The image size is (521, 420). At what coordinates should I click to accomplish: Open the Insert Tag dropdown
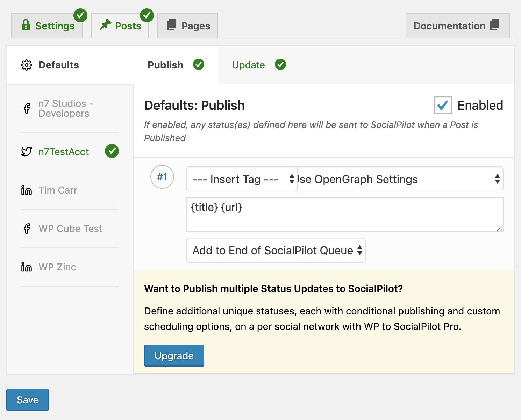click(x=242, y=179)
